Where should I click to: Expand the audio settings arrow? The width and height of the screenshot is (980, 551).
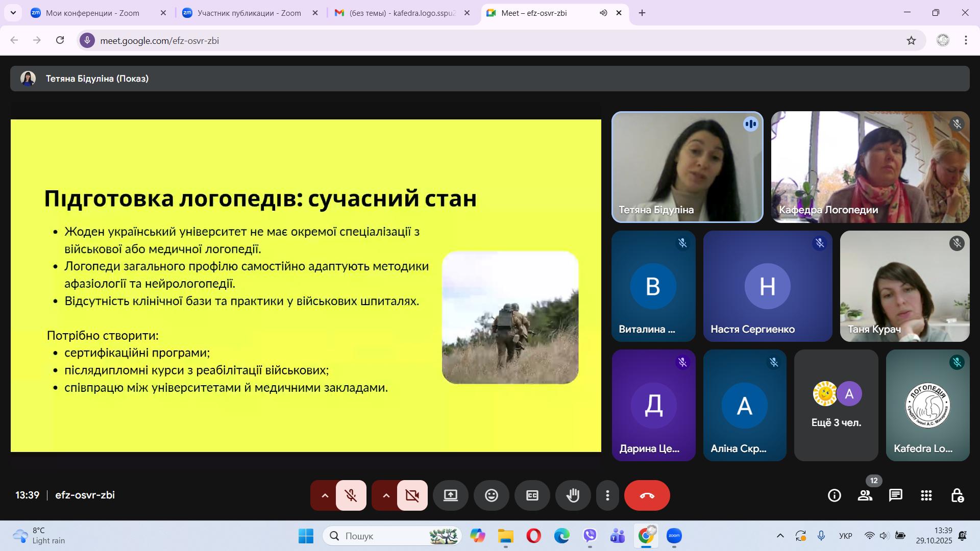(x=325, y=495)
